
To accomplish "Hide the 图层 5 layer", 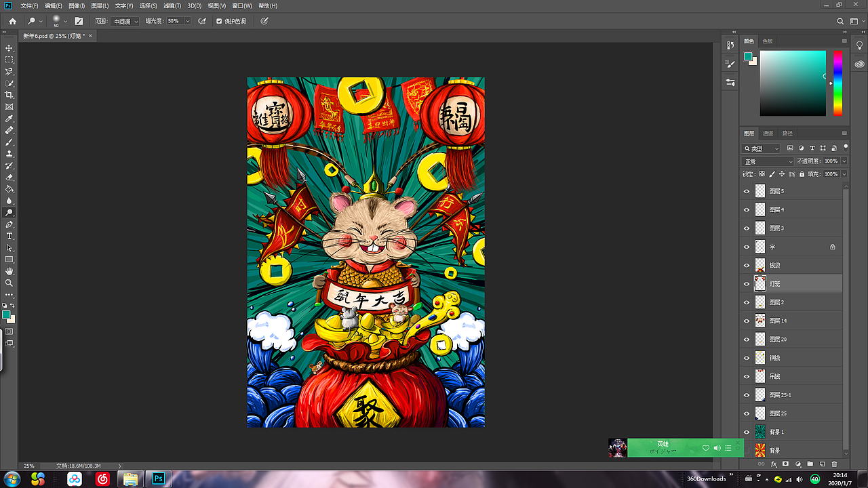I will (747, 191).
